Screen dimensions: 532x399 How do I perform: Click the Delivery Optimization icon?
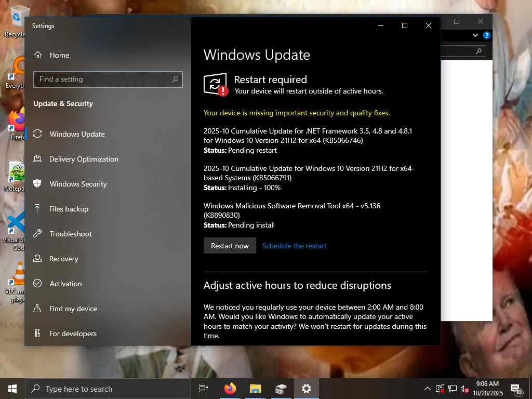(x=37, y=159)
